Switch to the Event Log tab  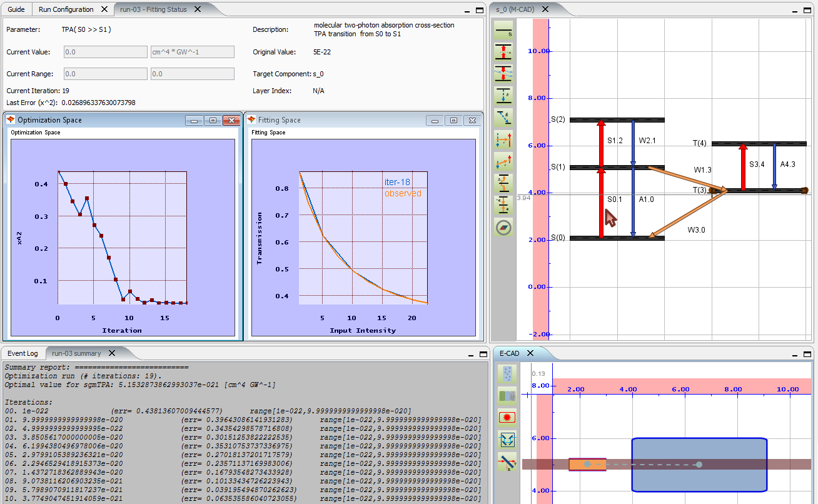pyautogui.click(x=23, y=353)
